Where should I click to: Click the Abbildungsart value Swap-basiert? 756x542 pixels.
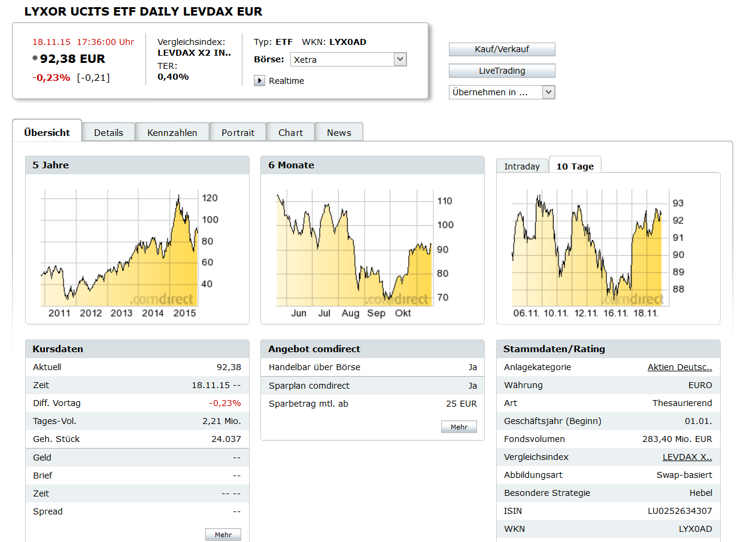(684, 475)
